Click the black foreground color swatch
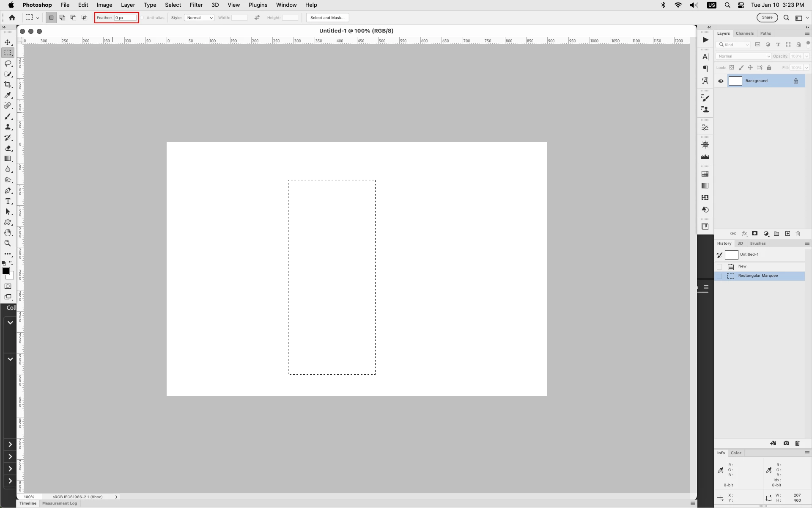The height and width of the screenshot is (508, 812). [x=5, y=271]
